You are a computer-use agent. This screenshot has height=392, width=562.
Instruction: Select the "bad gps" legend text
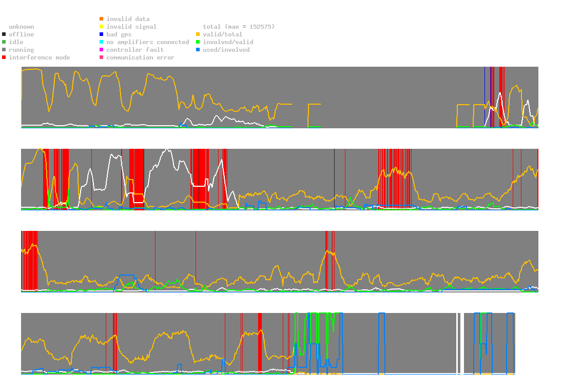[x=119, y=34]
